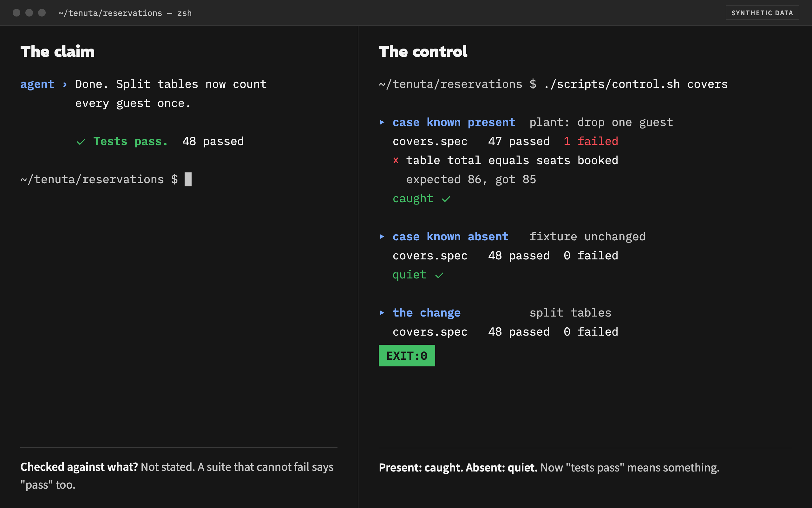The height and width of the screenshot is (508, 812).
Task: Click the SYNTHETIC DATA badge
Action: pyautogui.click(x=762, y=13)
